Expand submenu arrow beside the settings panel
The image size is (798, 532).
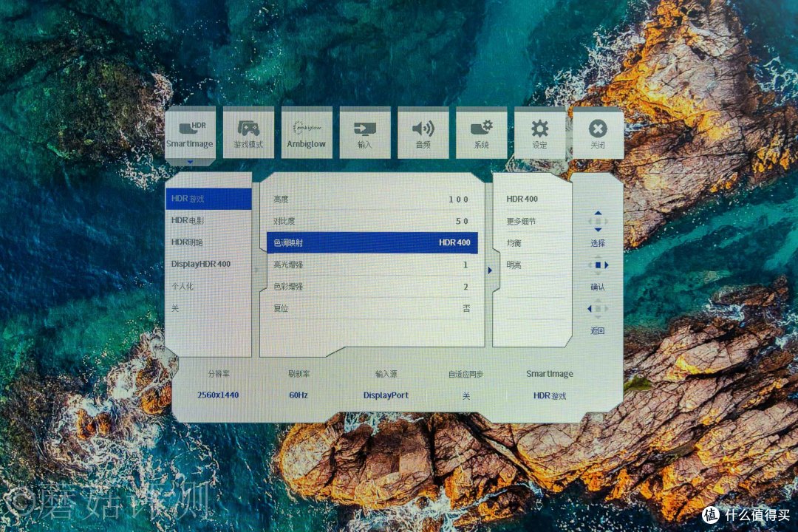pyautogui.click(x=490, y=270)
